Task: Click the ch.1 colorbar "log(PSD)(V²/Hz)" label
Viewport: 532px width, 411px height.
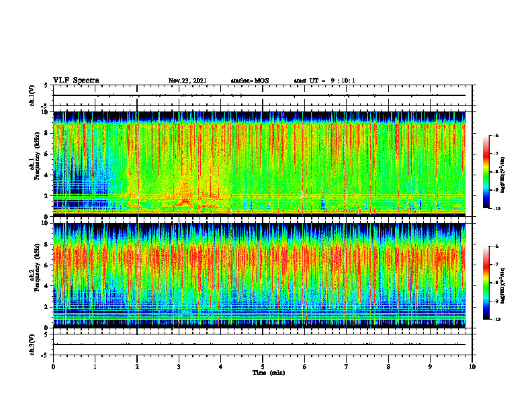Action: (503, 175)
